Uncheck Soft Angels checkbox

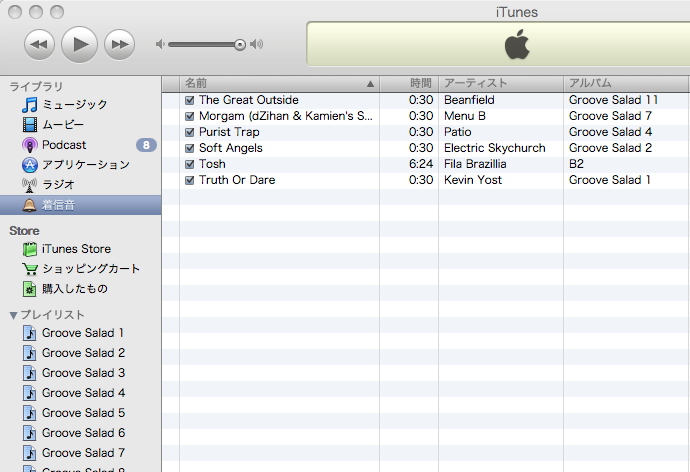[x=190, y=148]
